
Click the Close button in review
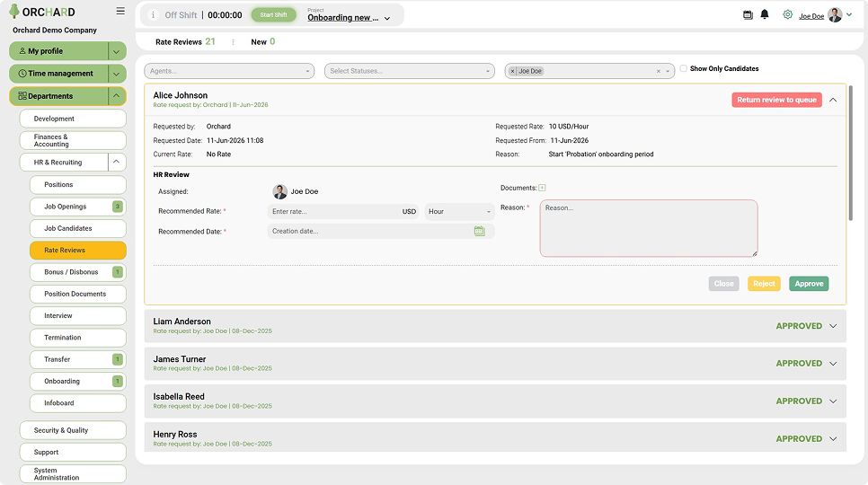click(x=723, y=284)
